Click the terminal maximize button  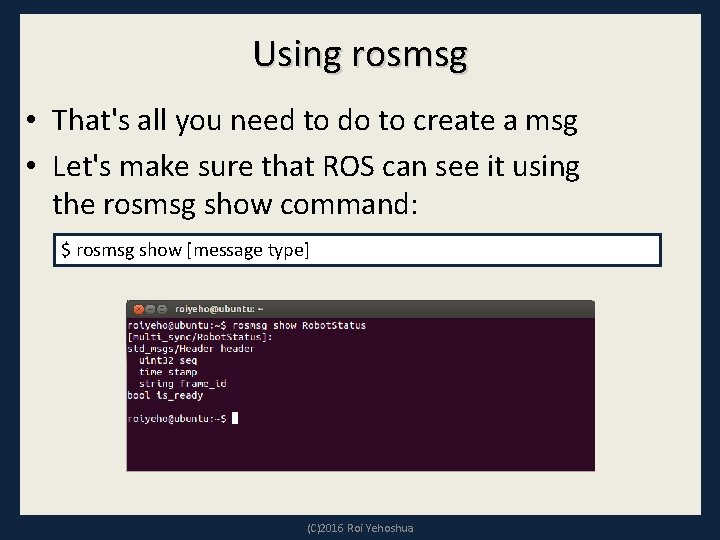[161, 309]
